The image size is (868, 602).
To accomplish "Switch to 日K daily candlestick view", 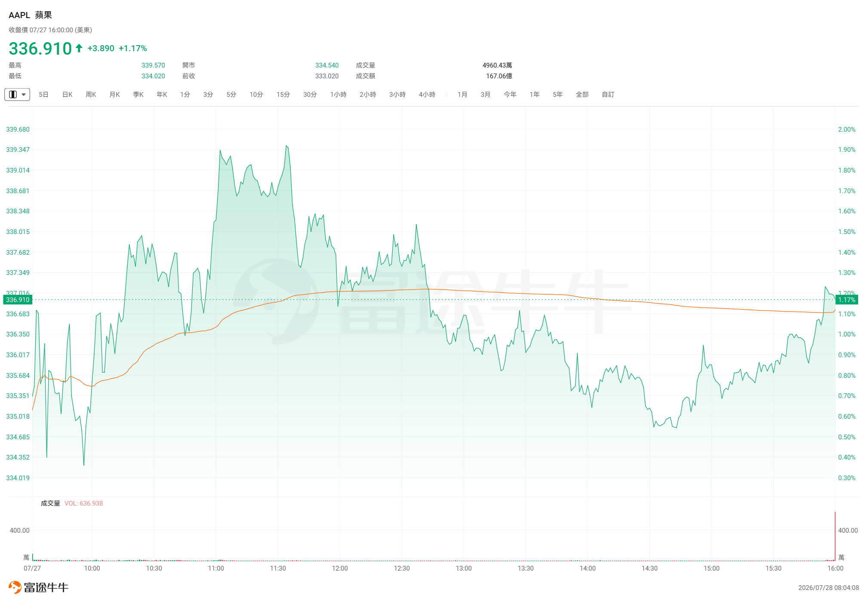I will point(68,94).
